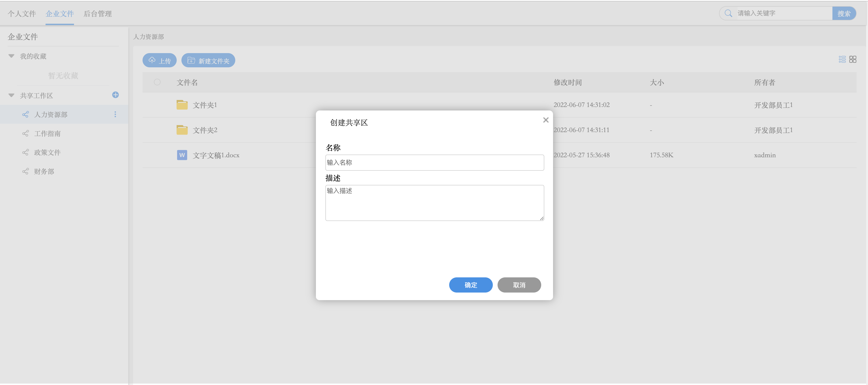The height and width of the screenshot is (385, 868).
Task: Switch to list view icon
Action: pyautogui.click(x=842, y=60)
